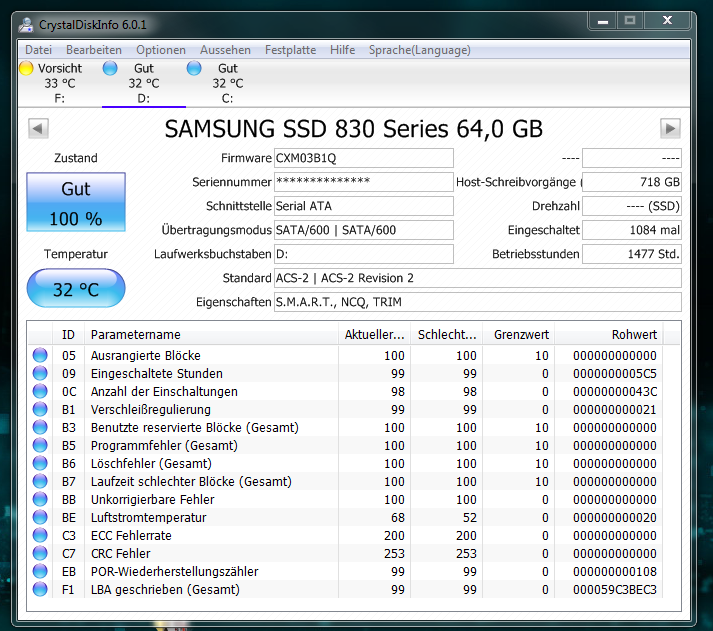Screen dimensions: 713x631
Task: Select the blue Gut status icon for disk D:
Action: (x=110, y=68)
